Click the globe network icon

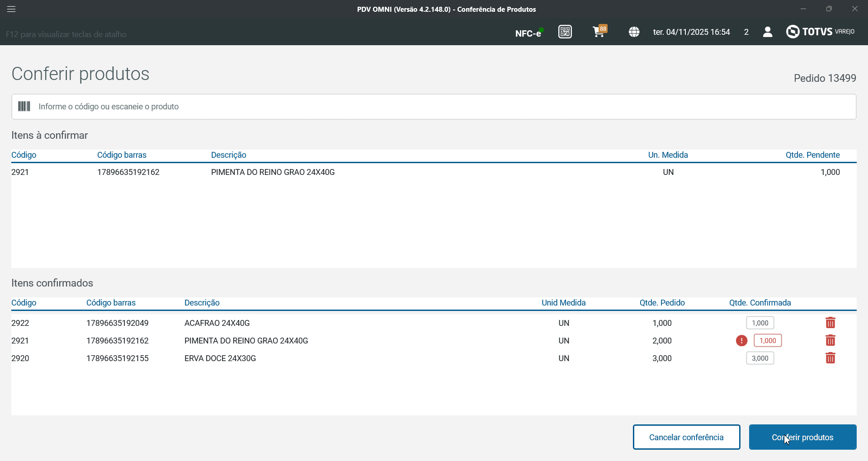634,32
